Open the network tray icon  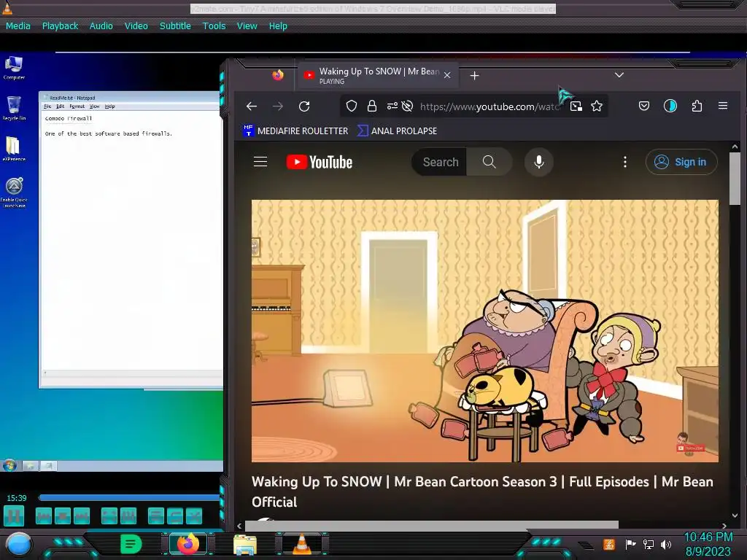pyautogui.click(x=648, y=544)
